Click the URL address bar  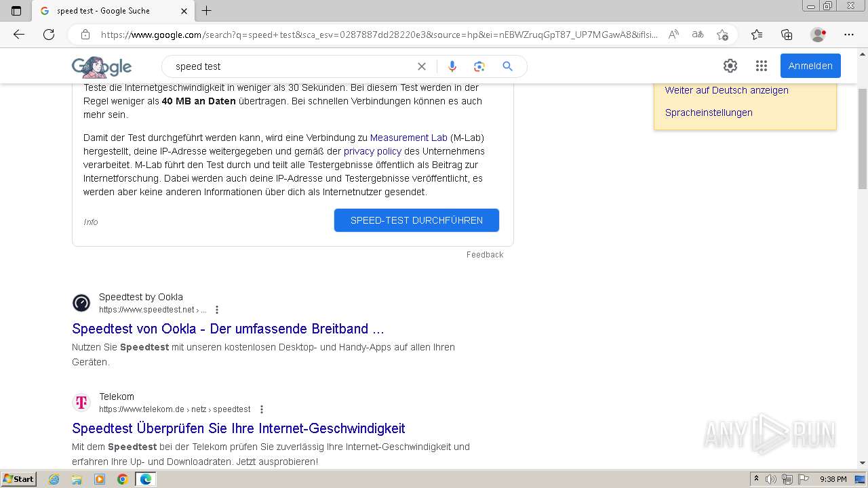click(378, 35)
